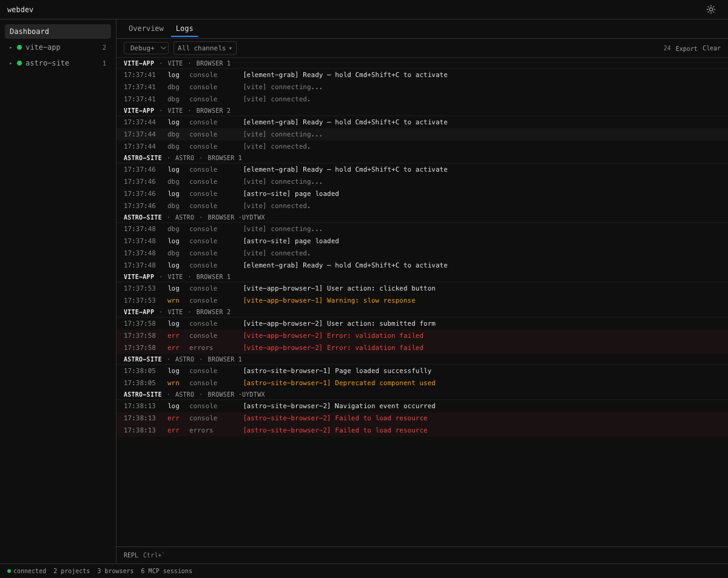Image resolution: width=728 pixels, height=578 pixels.
Task: Click the 17:37:41 element-grab Ready log row
Action: pyautogui.click(x=422, y=75)
